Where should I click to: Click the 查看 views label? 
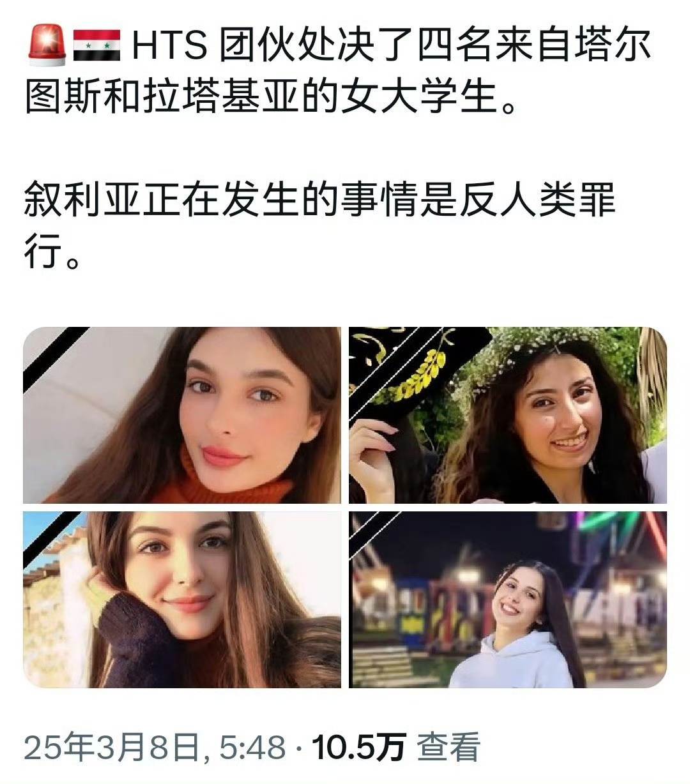coord(448,746)
